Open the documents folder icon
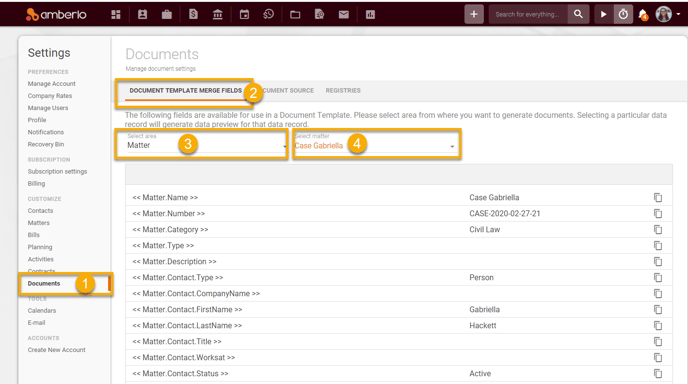The image size is (688, 384). 295,15
